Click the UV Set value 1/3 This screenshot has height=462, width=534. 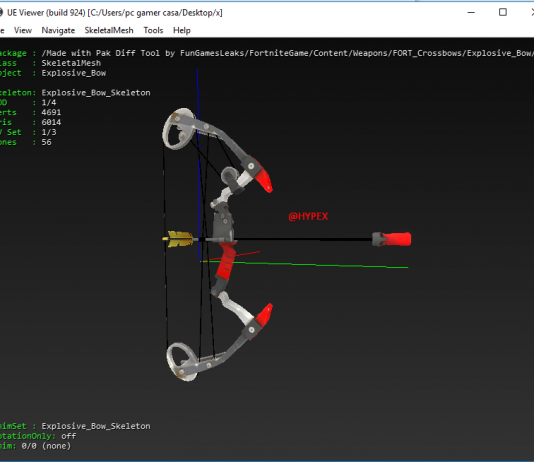coord(49,132)
